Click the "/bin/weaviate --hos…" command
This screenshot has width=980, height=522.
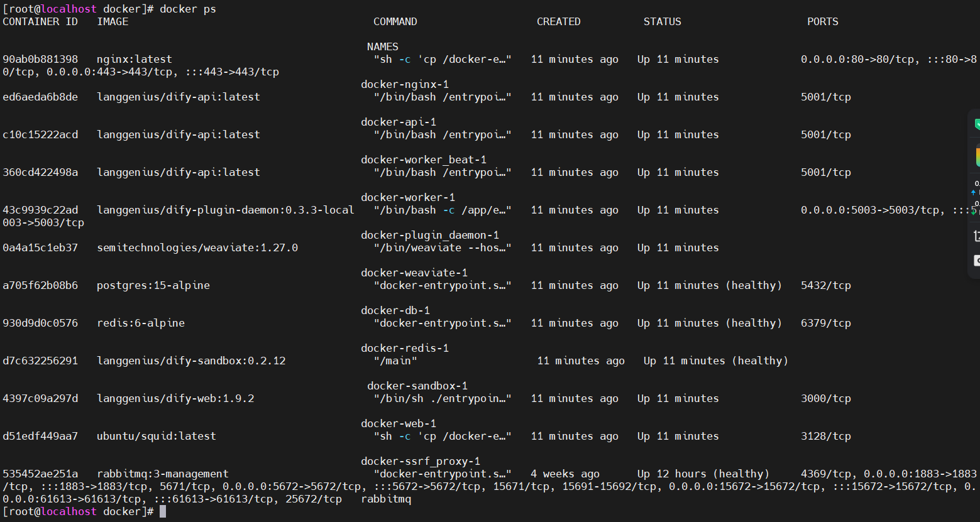pos(443,247)
